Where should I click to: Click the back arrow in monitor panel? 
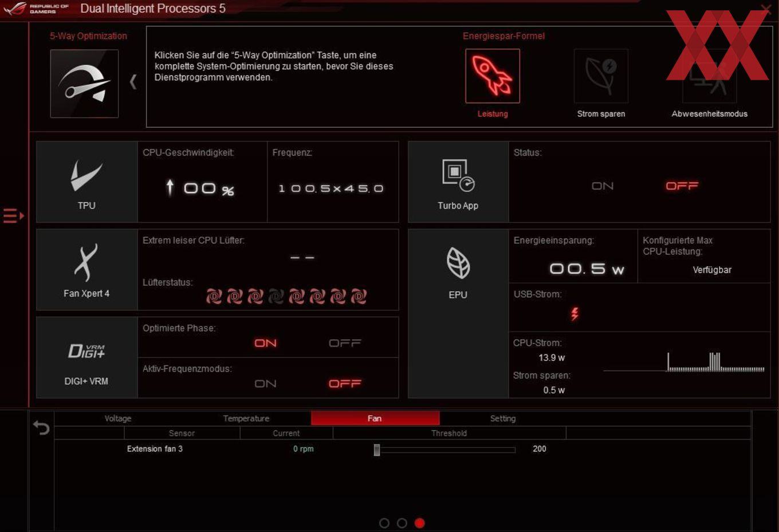pyautogui.click(x=41, y=427)
